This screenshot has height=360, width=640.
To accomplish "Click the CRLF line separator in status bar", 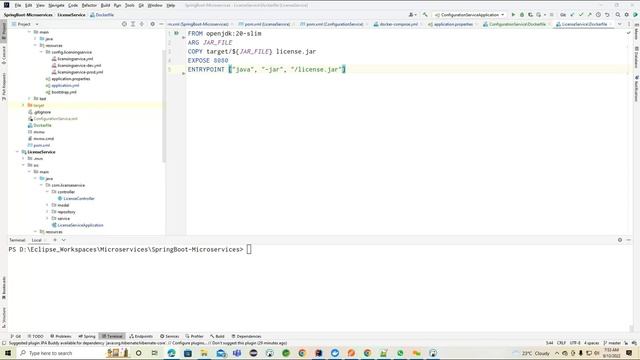I will coord(562,343).
